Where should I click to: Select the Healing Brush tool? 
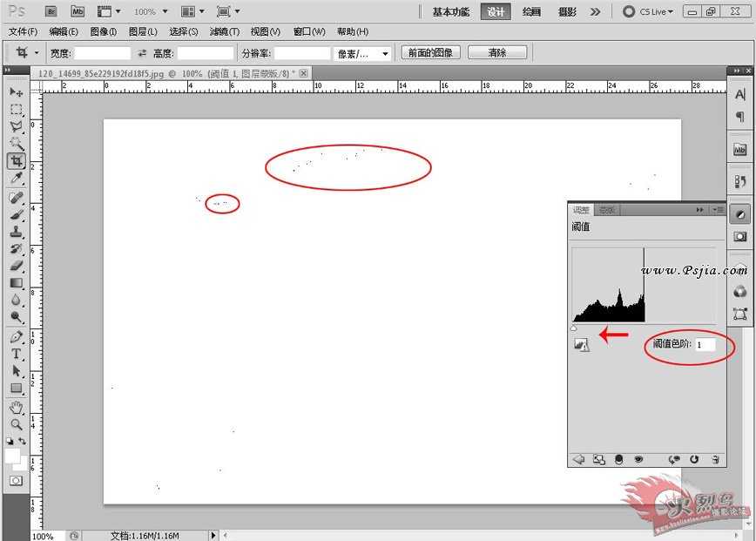16,197
